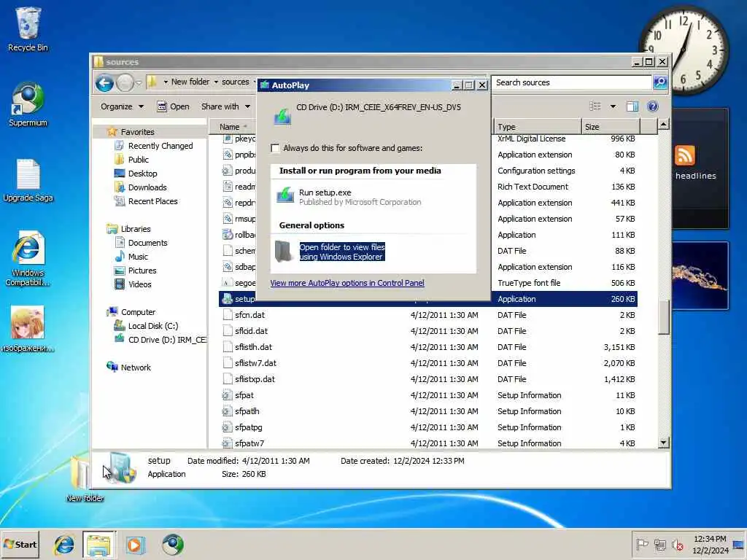Image resolution: width=747 pixels, height=560 pixels.
Task: Click the file list scroll down arrow
Action: click(663, 443)
